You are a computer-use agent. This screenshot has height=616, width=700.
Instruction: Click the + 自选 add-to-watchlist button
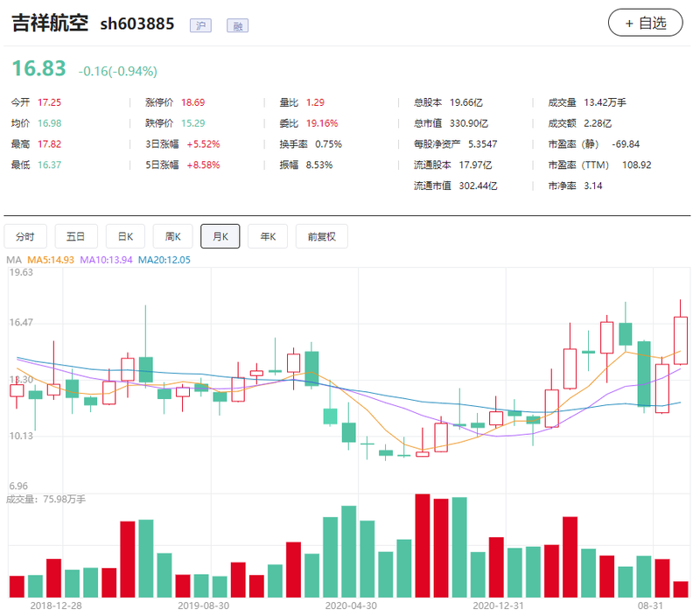pos(645,23)
